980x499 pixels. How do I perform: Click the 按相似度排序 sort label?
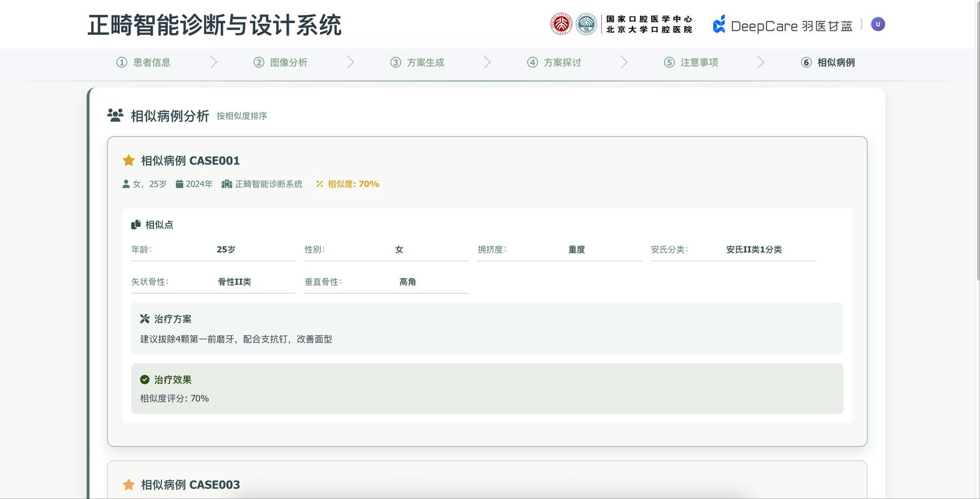pyautogui.click(x=242, y=116)
